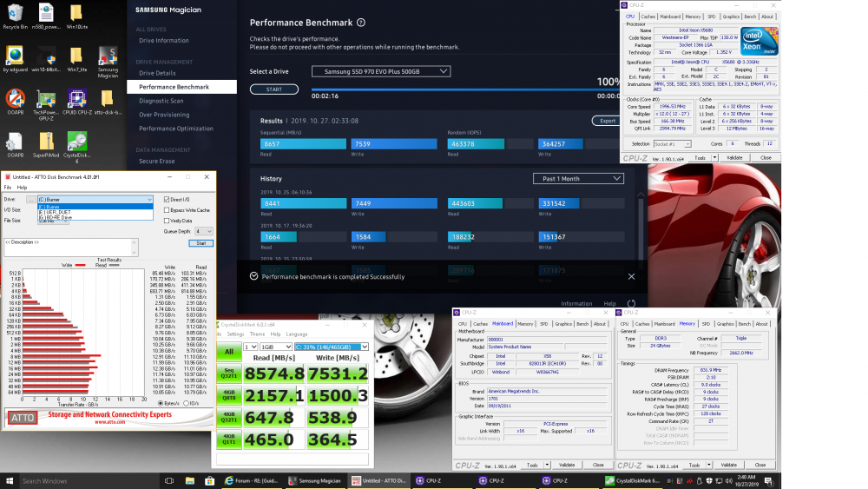This screenshot has width=868, height=489.
Task: Click the Description text box in ATTO
Action: tap(71, 248)
